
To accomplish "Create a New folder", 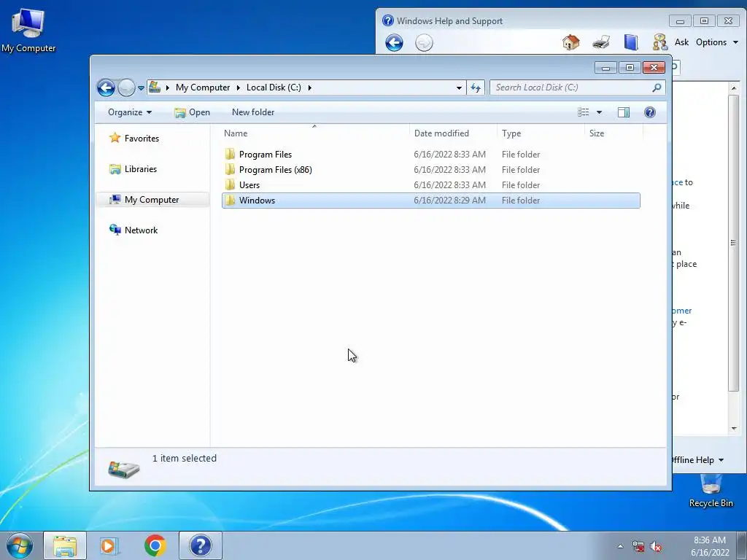I will coord(253,112).
